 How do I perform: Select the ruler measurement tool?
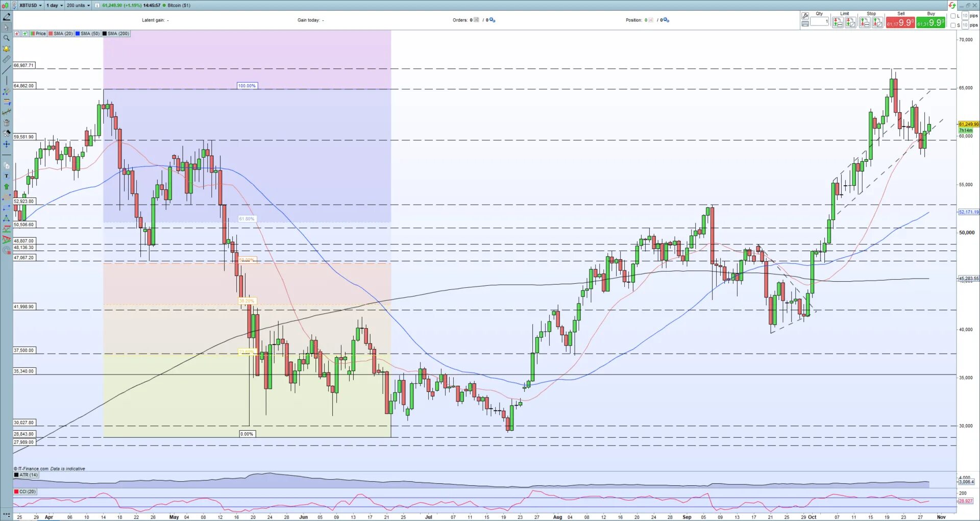[x=7, y=59]
